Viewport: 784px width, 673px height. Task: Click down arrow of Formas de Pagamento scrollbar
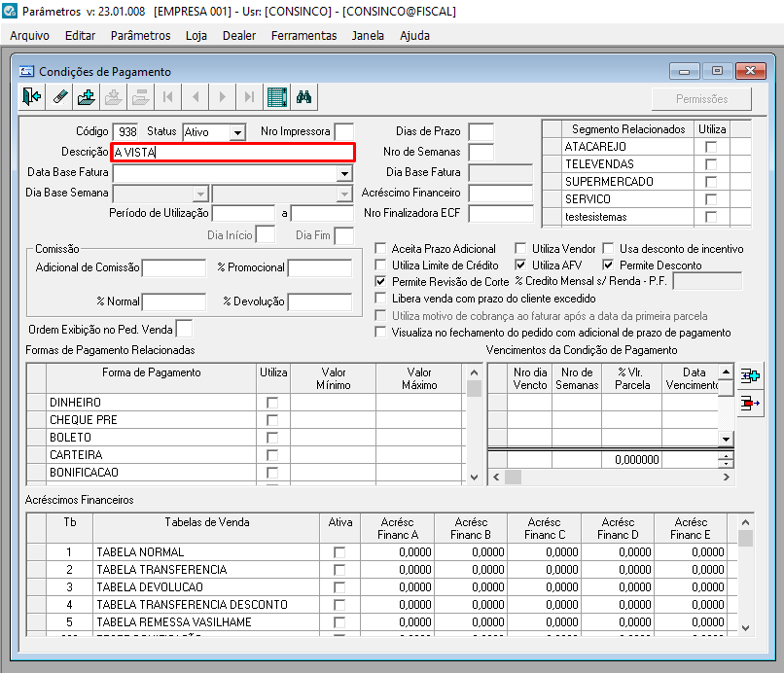474,478
